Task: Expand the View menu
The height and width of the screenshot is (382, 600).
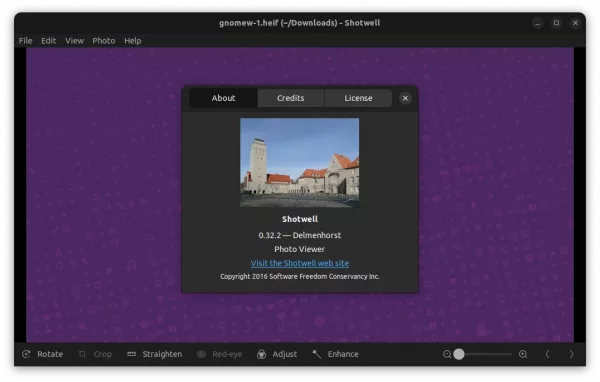Action: [74, 41]
